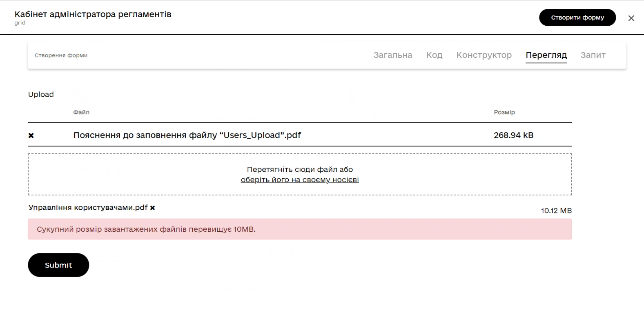Close the form creation window

point(631,18)
